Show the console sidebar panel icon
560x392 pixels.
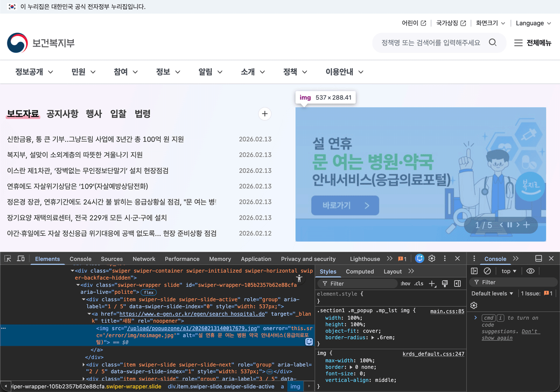[474, 271]
